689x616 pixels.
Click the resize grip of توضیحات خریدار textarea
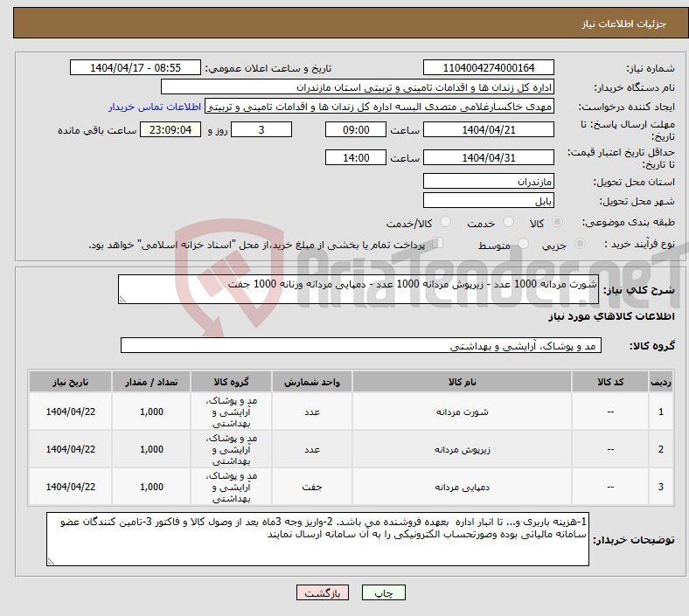51,562
